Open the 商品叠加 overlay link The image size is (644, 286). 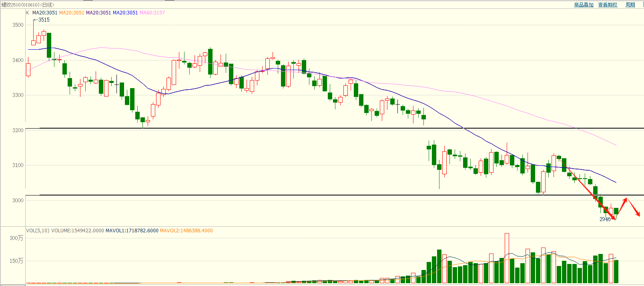pos(584,5)
